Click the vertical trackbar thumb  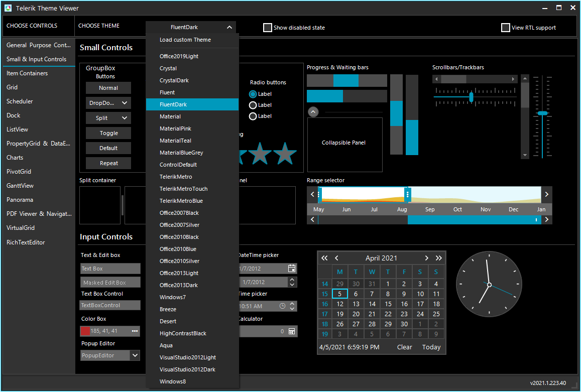click(x=542, y=113)
